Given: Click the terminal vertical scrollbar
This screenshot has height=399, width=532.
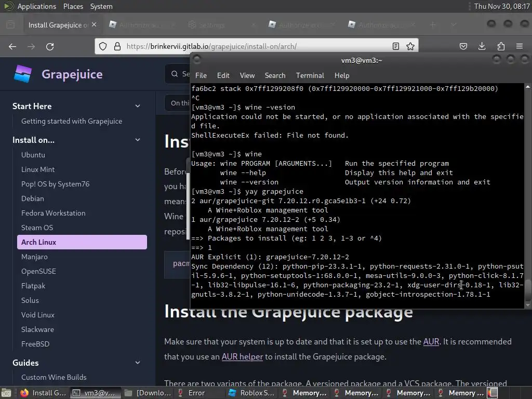Looking at the screenshot, I should click(x=528, y=196).
